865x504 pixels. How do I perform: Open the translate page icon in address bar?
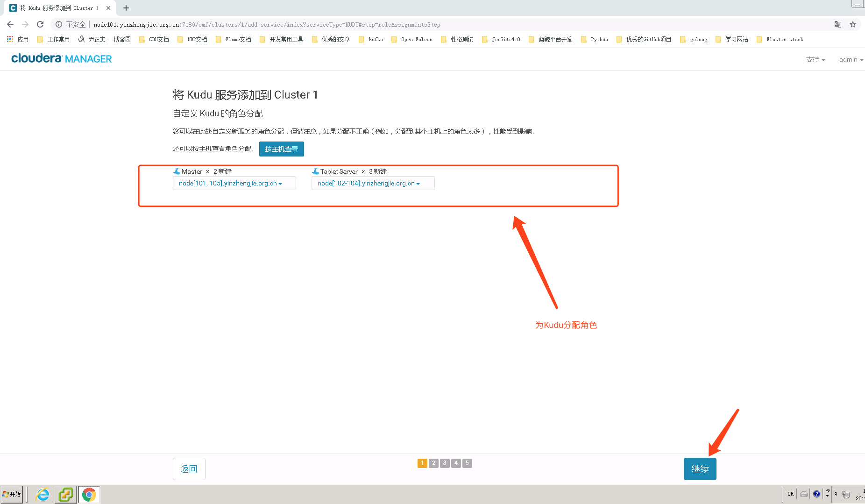tap(838, 24)
